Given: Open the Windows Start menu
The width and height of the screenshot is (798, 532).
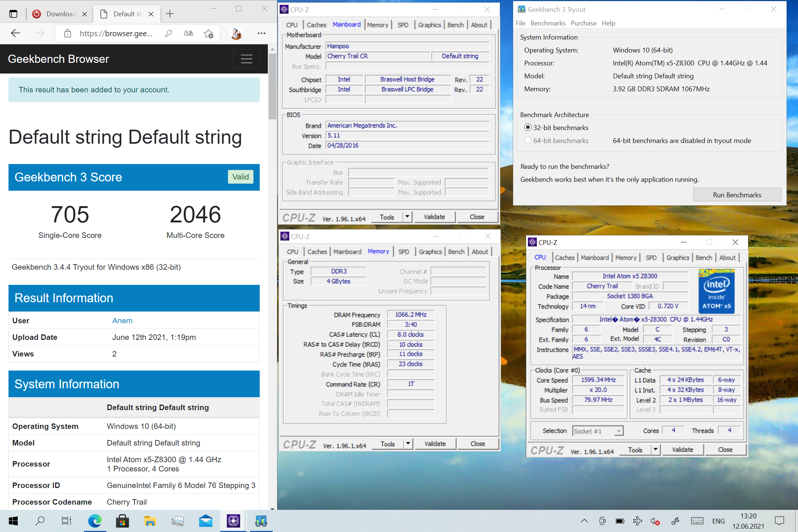Looking at the screenshot, I should pyautogui.click(x=13, y=521).
